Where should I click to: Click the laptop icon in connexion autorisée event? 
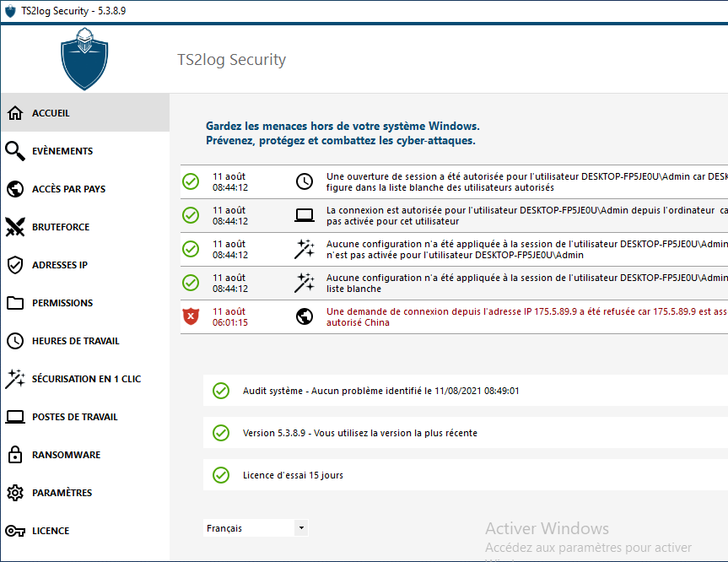click(305, 215)
